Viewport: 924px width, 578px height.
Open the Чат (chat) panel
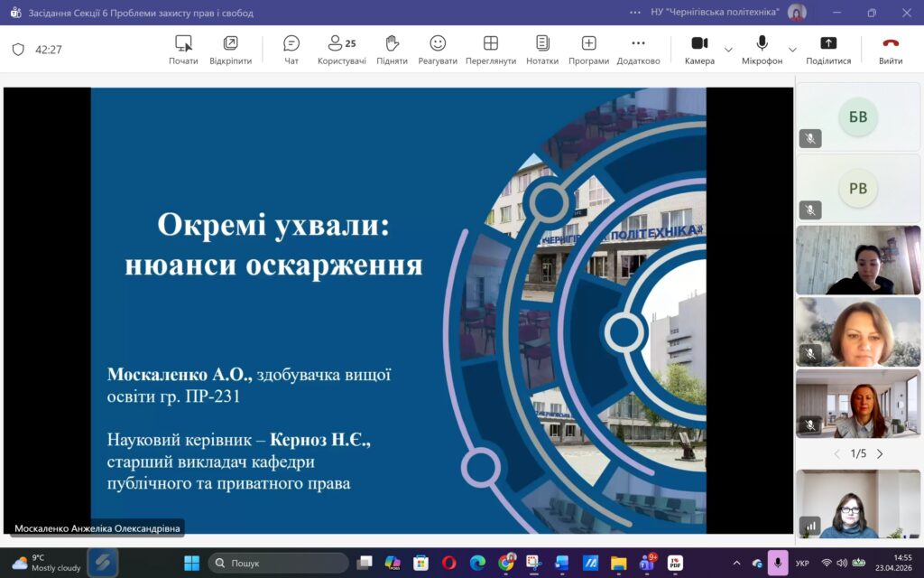coord(291,50)
